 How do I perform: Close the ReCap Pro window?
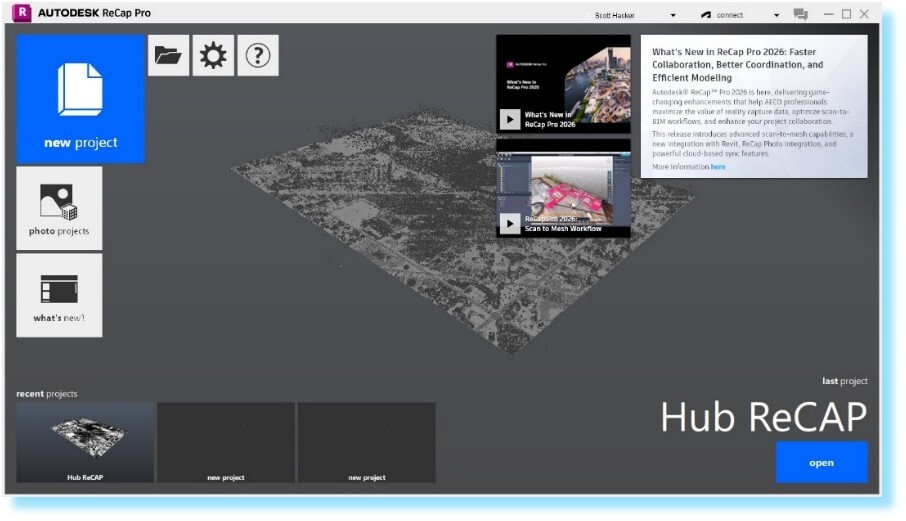(x=864, y=14)
